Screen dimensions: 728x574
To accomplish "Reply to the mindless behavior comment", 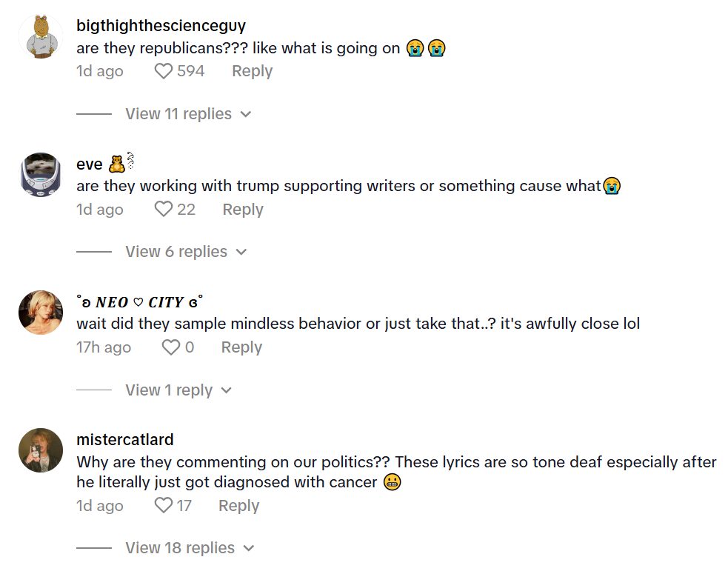I will click(x=241, y=346).
